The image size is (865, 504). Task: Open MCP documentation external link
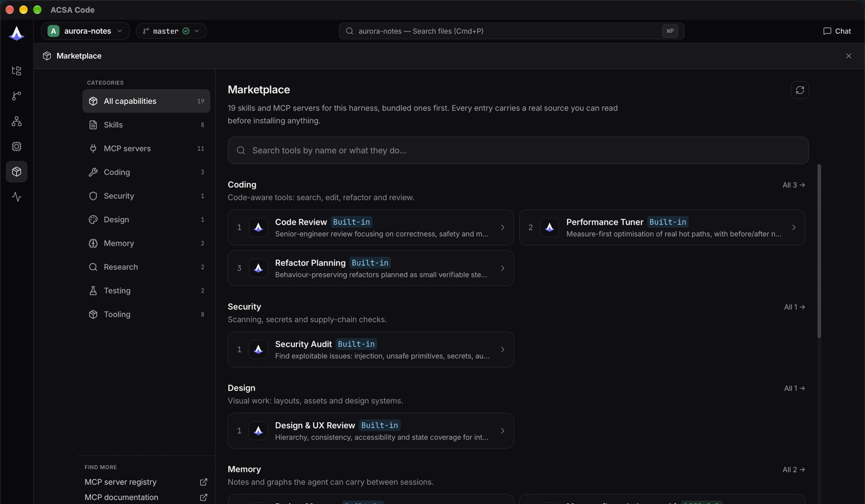(x=146, y=497)
